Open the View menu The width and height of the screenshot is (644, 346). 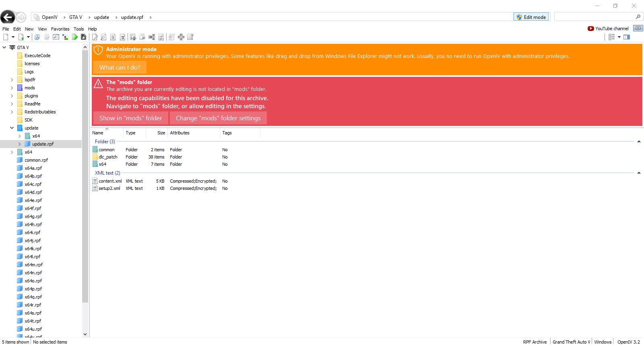pos(42,29)
